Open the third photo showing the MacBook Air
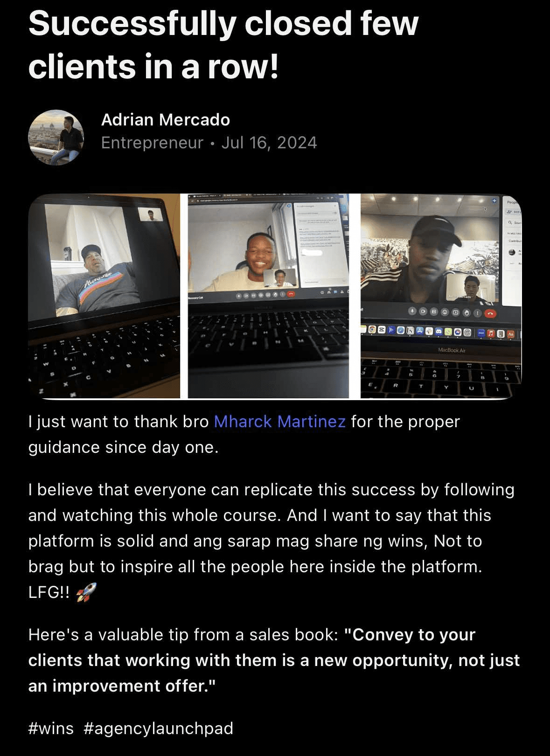 point(441,296)
